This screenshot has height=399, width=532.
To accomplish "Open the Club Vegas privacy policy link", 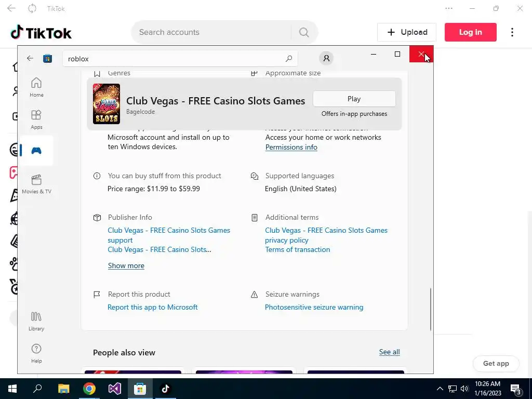I will click(x=326, y=235).
